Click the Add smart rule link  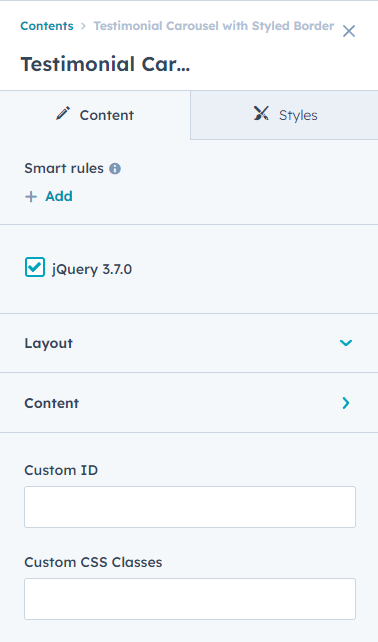pyautogui.click(x=59, y=197)
